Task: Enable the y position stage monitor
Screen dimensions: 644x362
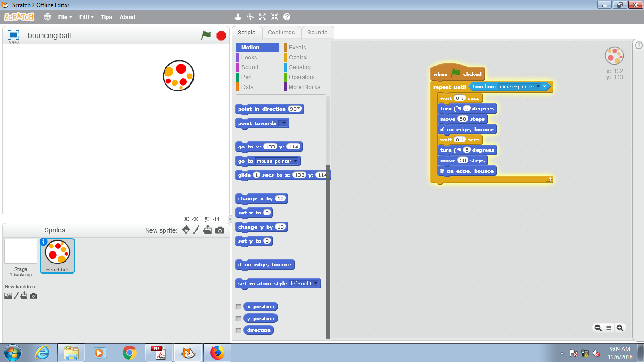Action: 238,318
